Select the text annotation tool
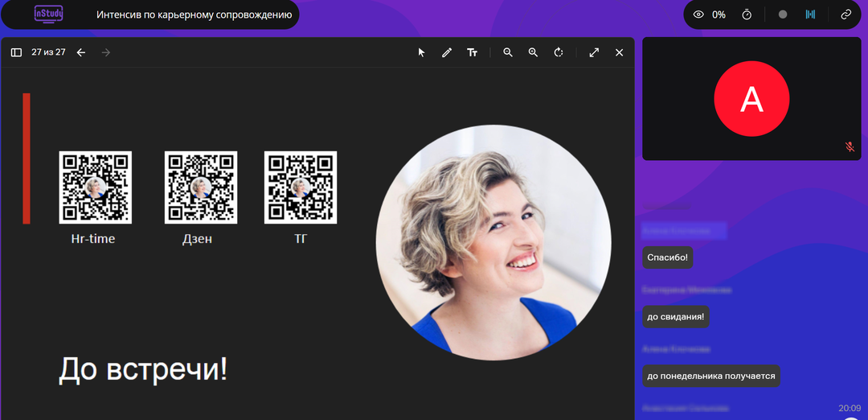Screen dimensions: 868x420 [x=473, y=52]
